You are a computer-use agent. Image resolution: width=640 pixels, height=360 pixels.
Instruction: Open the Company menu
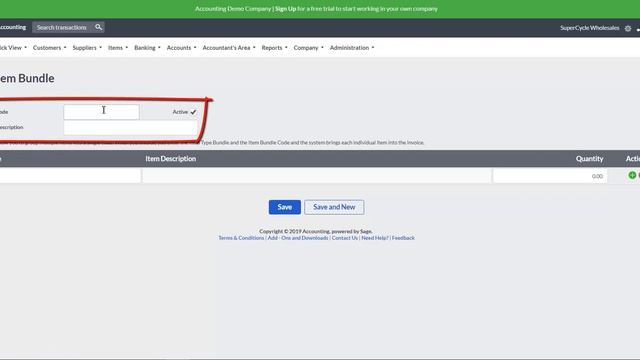[x=308, y=48]
